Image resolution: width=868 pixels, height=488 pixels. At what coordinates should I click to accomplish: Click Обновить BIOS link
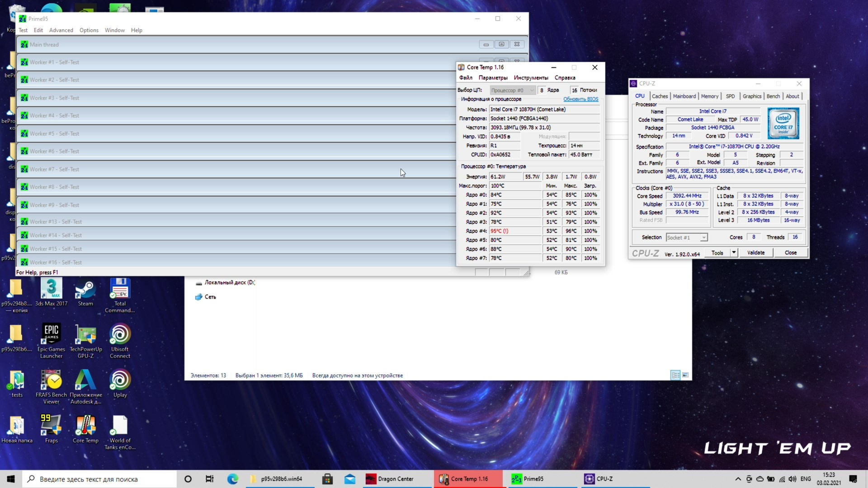(x=580, y=99)
